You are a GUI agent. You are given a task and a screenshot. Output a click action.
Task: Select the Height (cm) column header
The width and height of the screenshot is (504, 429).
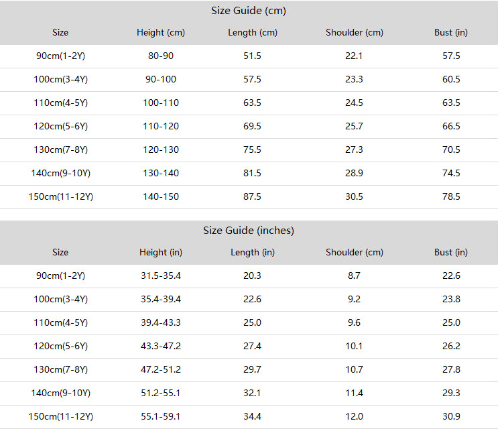[161, 32]
